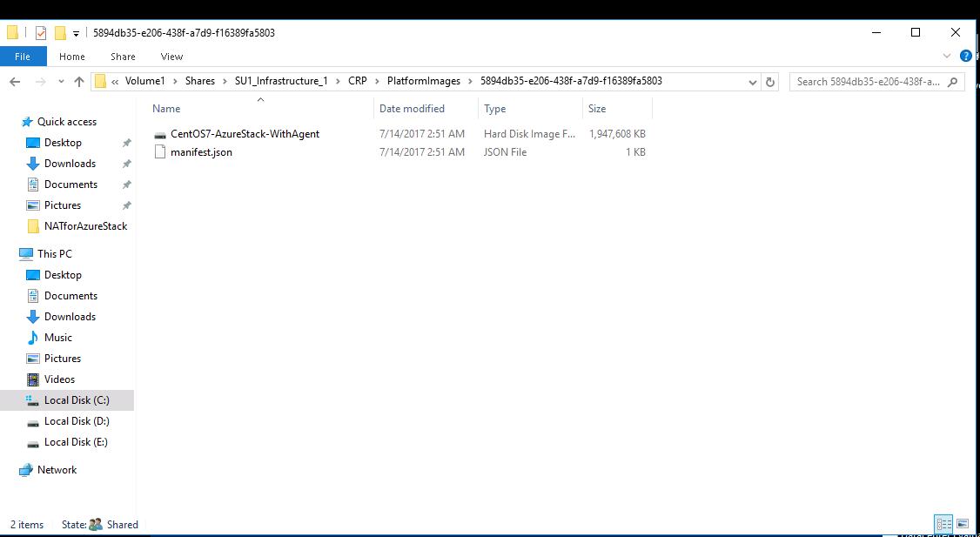Click Shares in the breadcrumb path
Image resolution: width=980 pixels, height=537 pixels.
coord(199,81)
